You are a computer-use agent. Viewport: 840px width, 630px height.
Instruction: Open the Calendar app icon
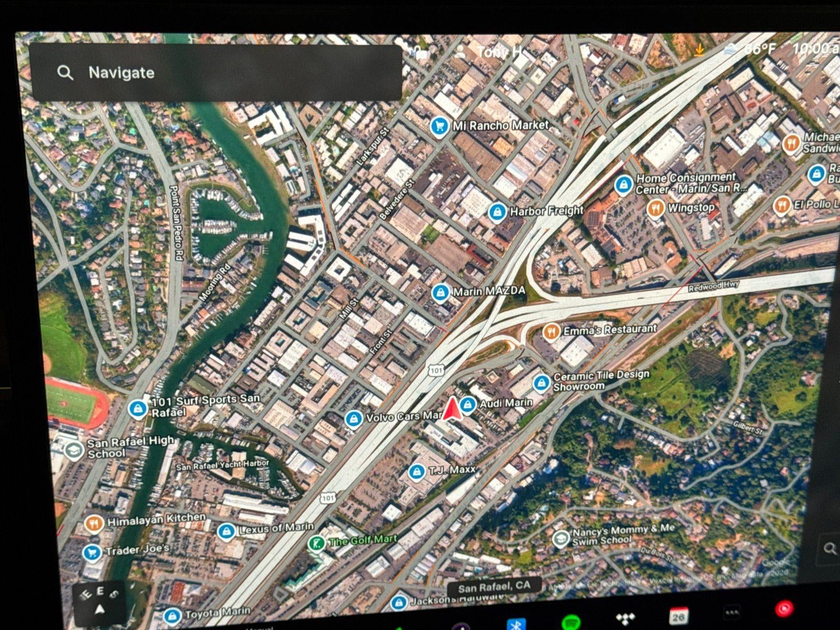pos(679,616)
